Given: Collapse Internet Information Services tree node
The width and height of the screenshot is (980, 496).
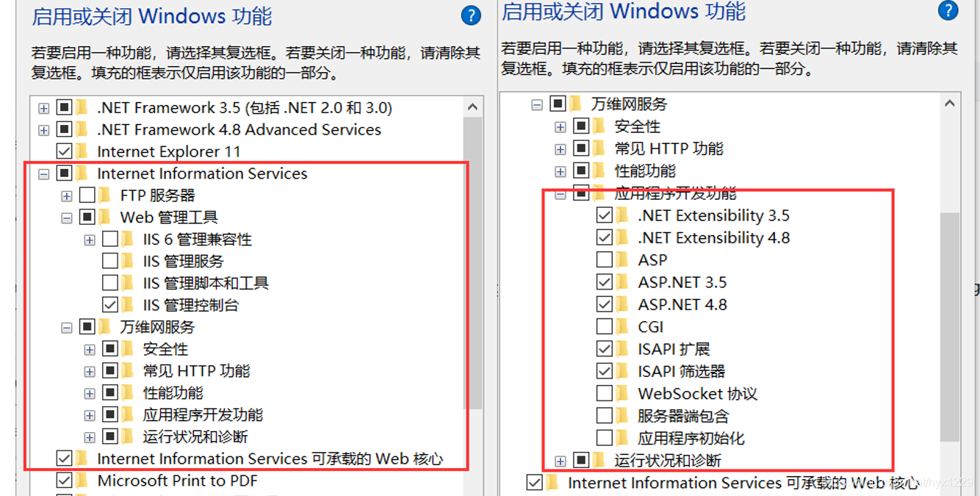Looking at the screenshot, I should click(43, 174).
